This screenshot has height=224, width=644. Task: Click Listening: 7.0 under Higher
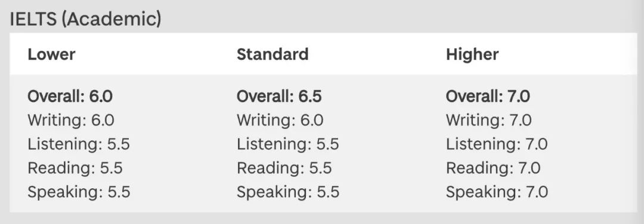pos(497,144)
